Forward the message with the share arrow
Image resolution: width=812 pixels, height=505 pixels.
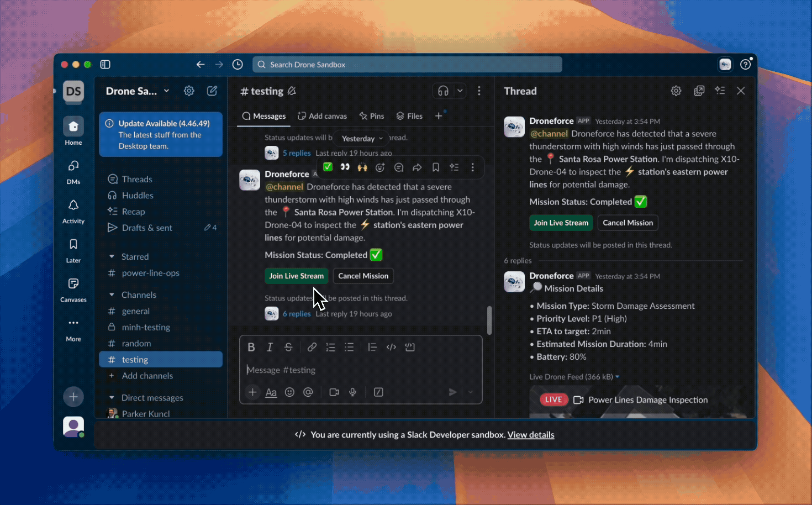(x=417, y=167)
